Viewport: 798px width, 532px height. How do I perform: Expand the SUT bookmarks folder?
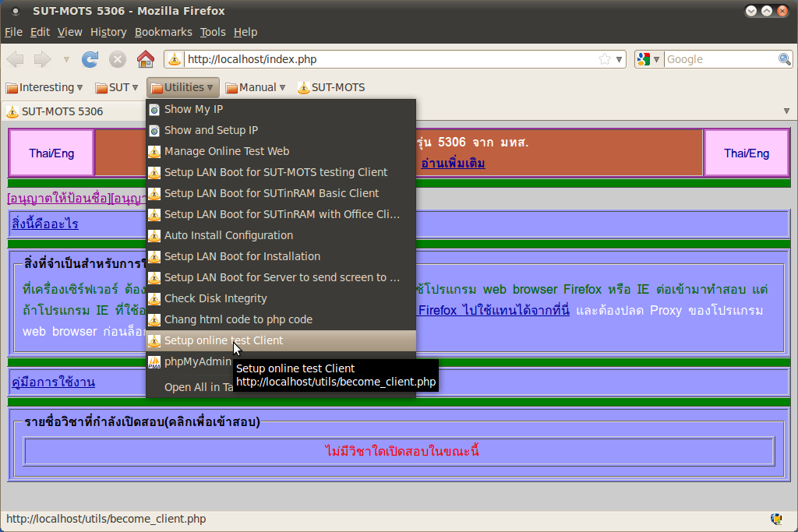117,87
